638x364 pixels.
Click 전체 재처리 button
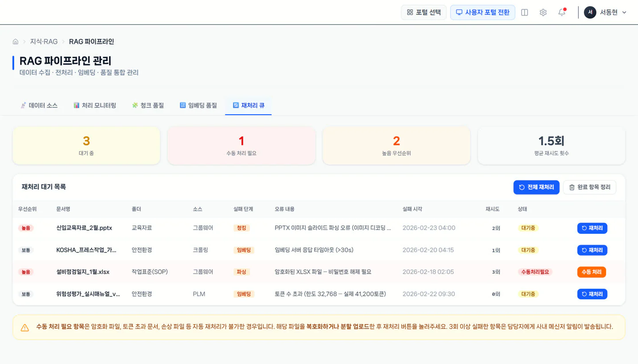pos(537,187)
